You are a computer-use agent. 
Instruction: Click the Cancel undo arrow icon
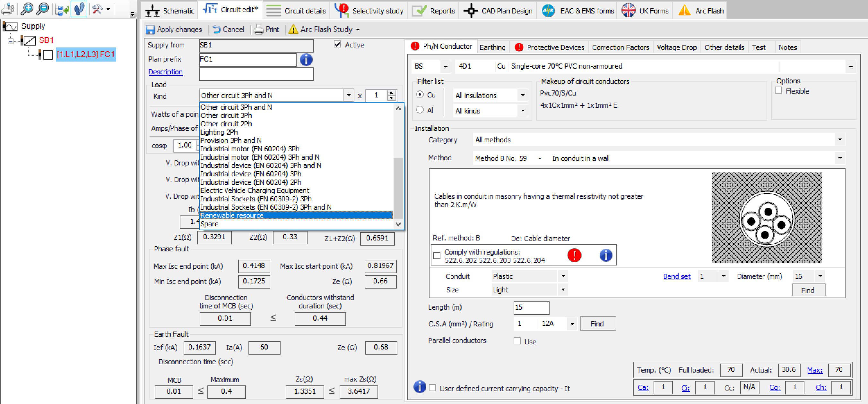click(217, 29)
